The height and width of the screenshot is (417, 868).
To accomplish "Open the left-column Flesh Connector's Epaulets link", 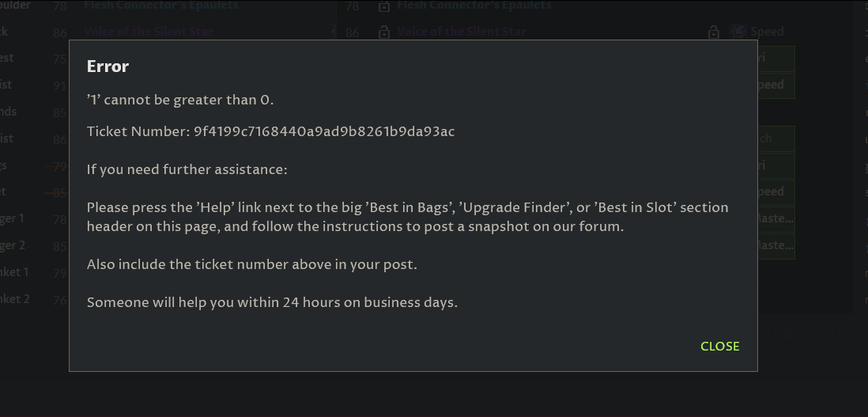I will coord(161,6).
